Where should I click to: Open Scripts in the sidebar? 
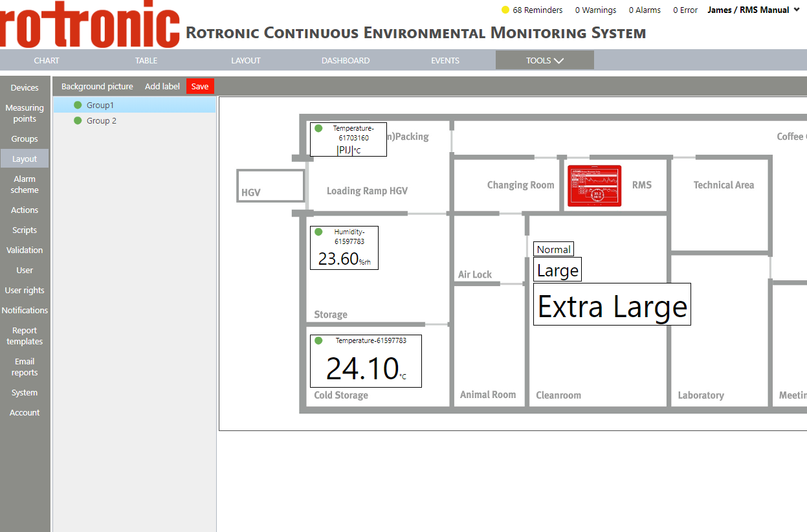tap(25, 230)
